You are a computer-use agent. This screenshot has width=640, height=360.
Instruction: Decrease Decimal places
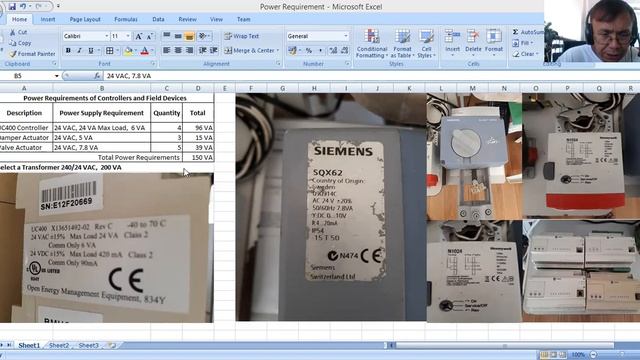pyautogui.click(x=344, y=51)
